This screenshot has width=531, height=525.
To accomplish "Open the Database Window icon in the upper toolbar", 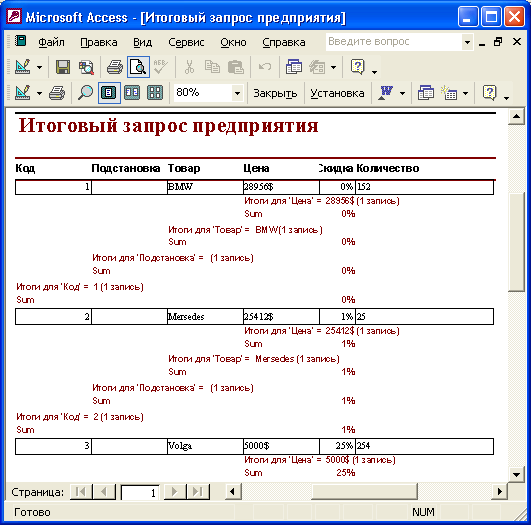I will (294, 67).
